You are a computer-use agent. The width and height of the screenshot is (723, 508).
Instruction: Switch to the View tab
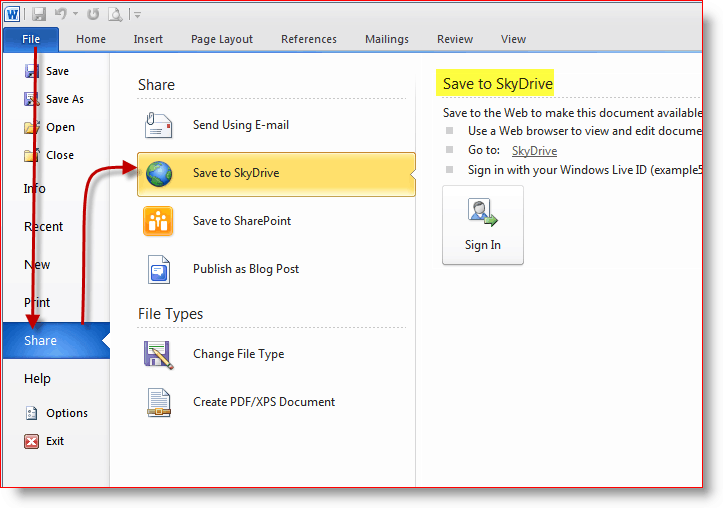click(513, 39)
